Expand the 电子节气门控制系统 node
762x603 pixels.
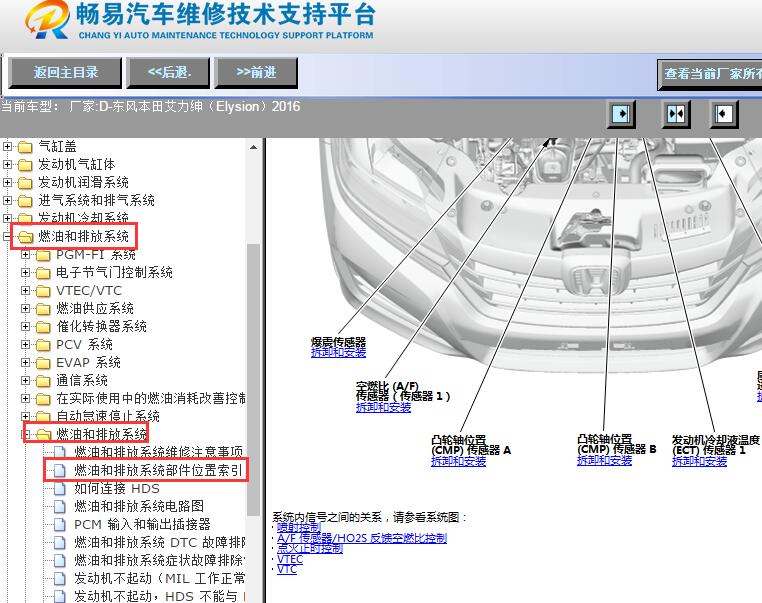coord(25,272)
